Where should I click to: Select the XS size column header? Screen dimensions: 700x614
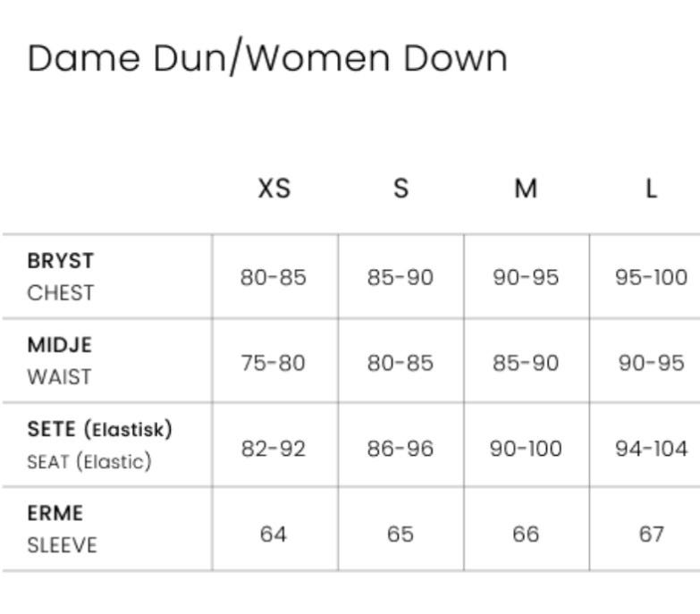[274, 189]
